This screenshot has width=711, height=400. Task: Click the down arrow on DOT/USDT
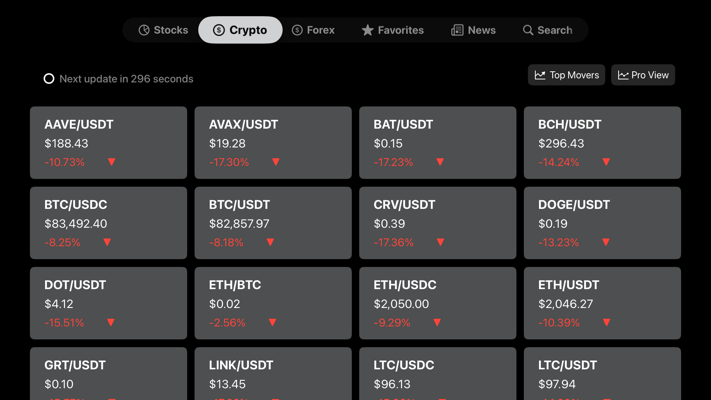111,322
